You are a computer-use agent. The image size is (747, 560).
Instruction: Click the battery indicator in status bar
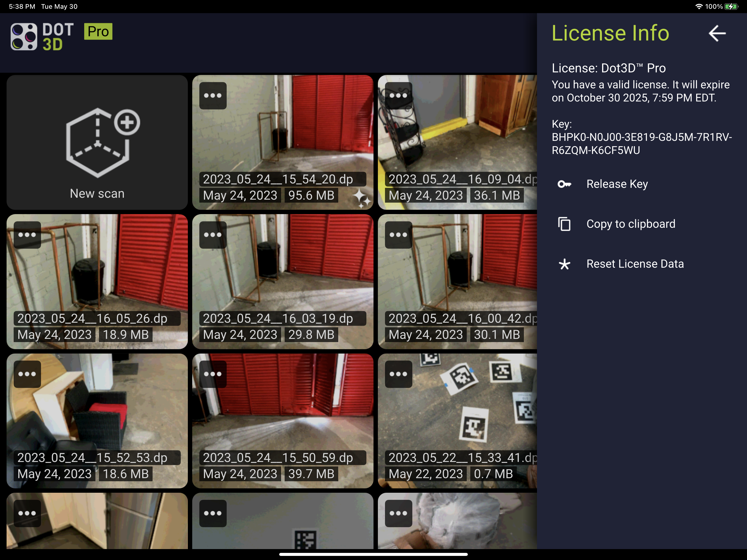coord(731,6)
